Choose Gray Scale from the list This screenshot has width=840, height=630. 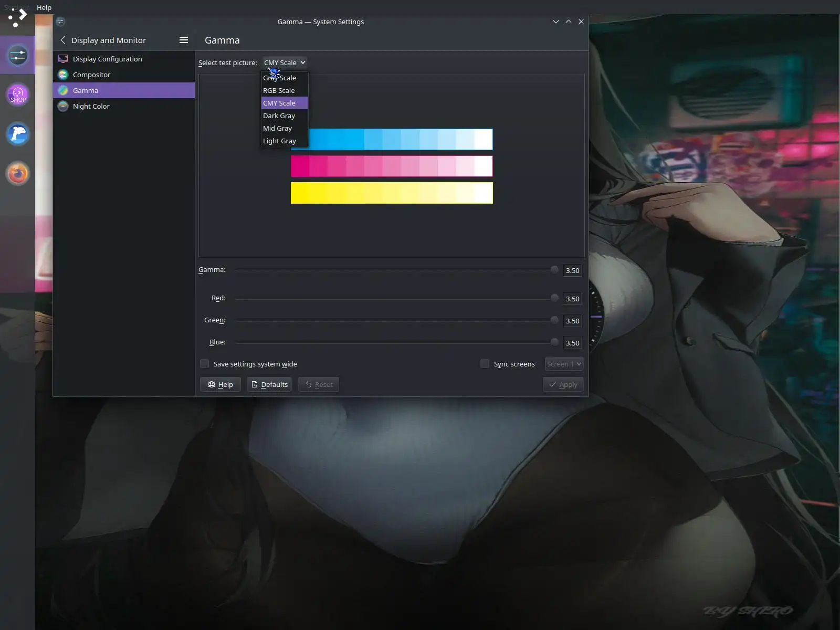click(285, 78)
